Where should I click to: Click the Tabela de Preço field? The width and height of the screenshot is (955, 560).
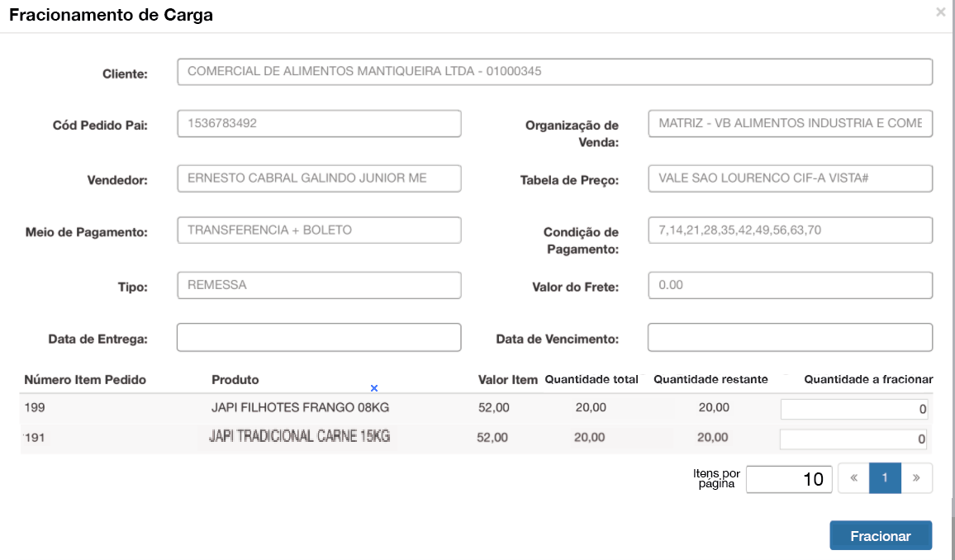[x=790, y=178]
